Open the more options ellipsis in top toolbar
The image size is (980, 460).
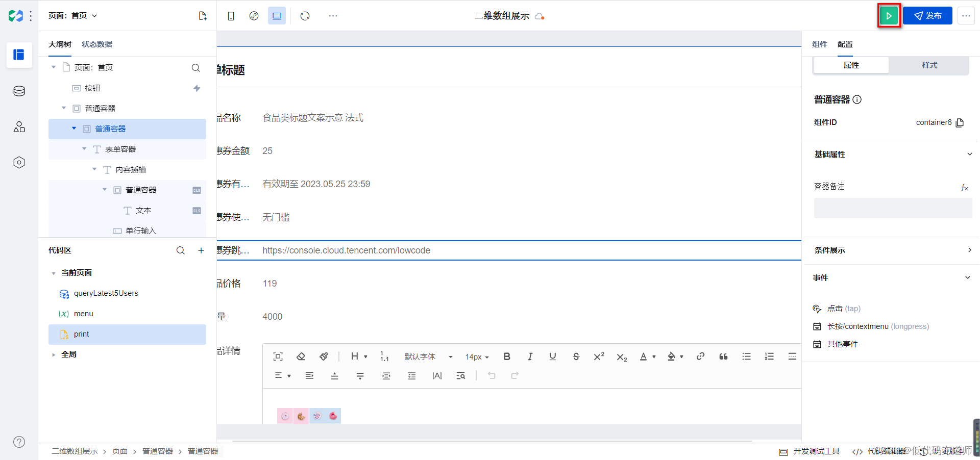coord(333,16)
